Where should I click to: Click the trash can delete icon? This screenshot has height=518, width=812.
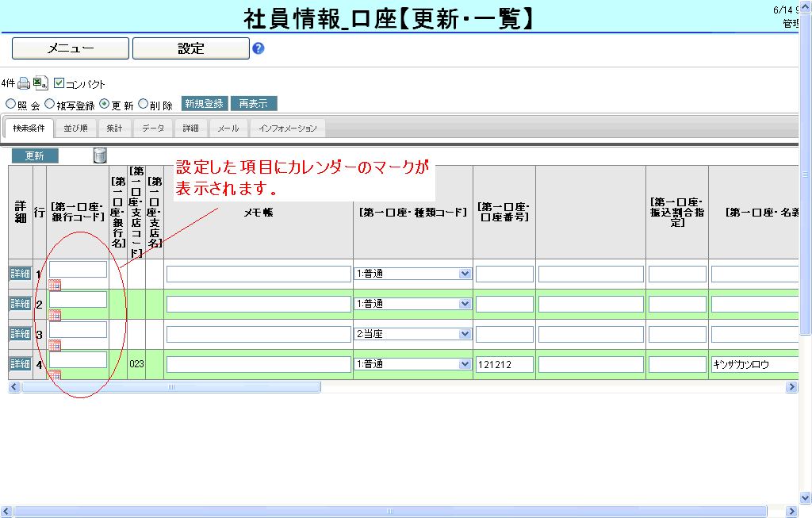pyautogui.click(x=100, y=155)
